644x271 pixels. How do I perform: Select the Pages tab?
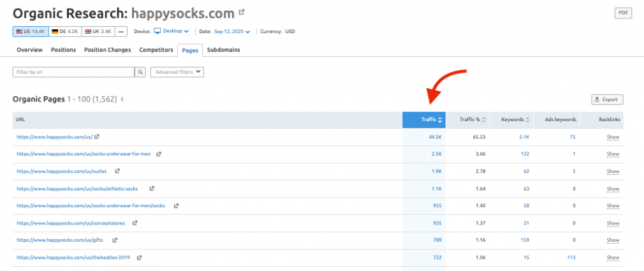[x=190, y=50]
